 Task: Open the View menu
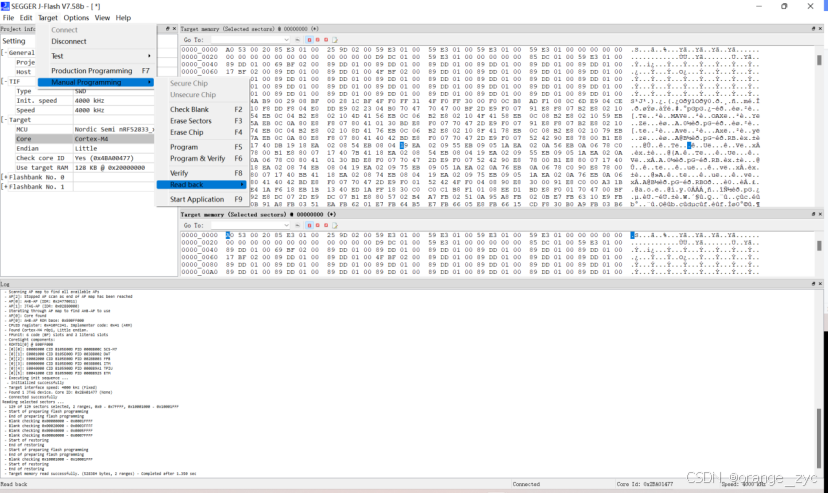[x=102, y=17]
